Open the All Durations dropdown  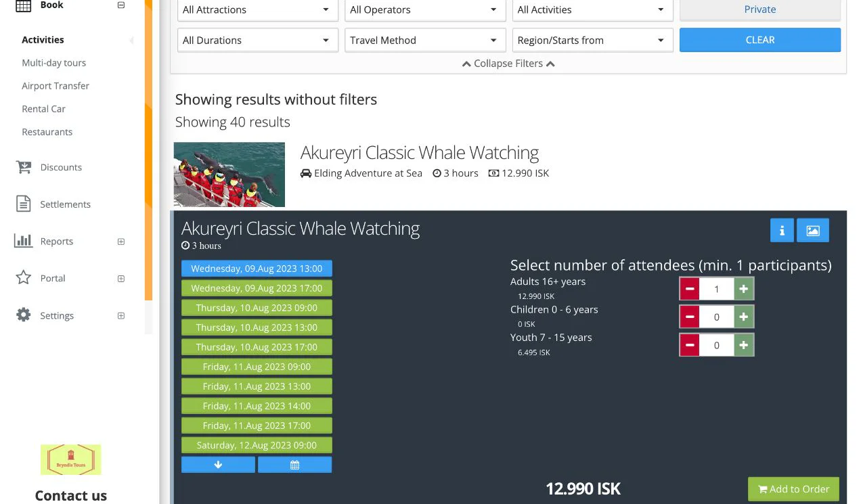257,40
